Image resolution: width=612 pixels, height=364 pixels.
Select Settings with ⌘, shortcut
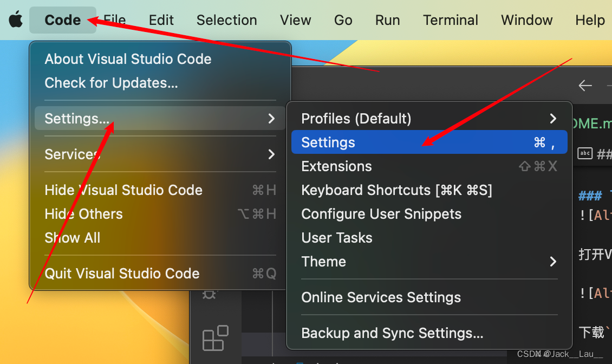click(429, 142)
